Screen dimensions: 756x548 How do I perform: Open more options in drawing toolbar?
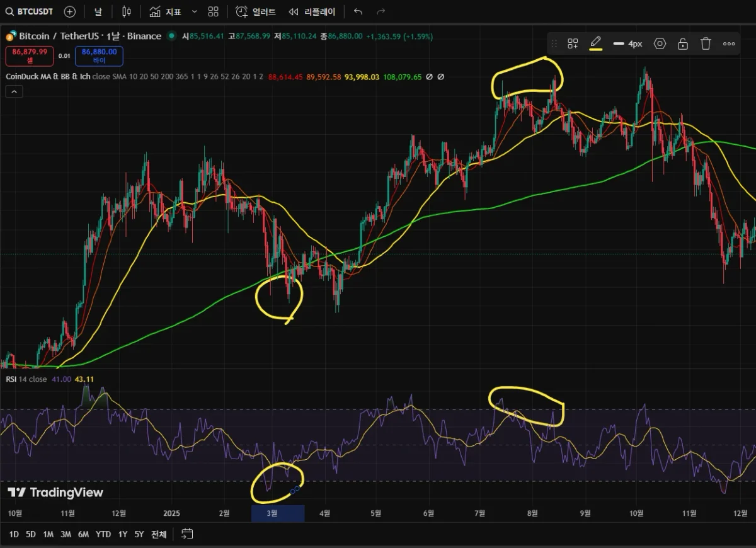[729, 43]
